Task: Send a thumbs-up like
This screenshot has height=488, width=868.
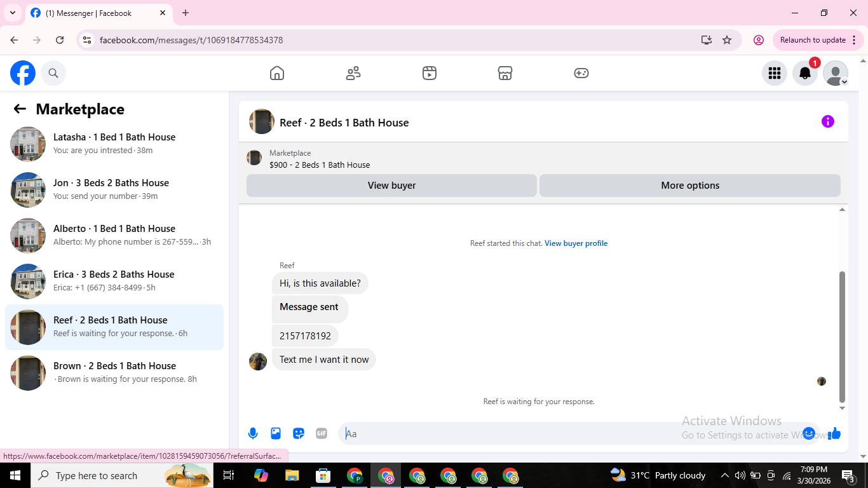Action: point(834,433)
